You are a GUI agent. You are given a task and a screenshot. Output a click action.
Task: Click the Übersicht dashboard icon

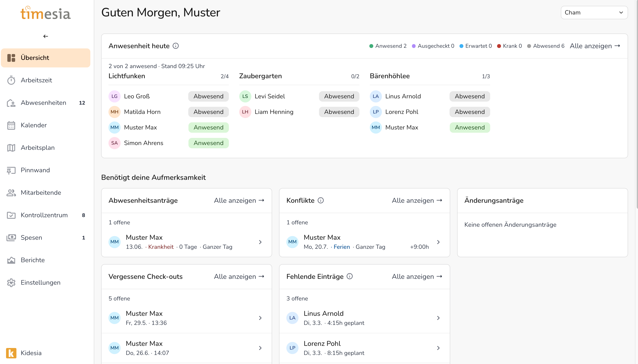click(11, 58)
